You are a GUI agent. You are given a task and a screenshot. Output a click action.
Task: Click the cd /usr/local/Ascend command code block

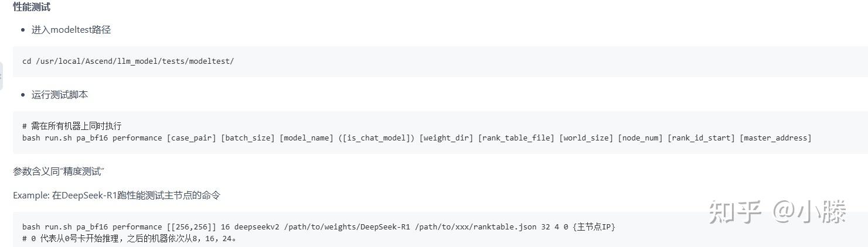pos(128,61)
